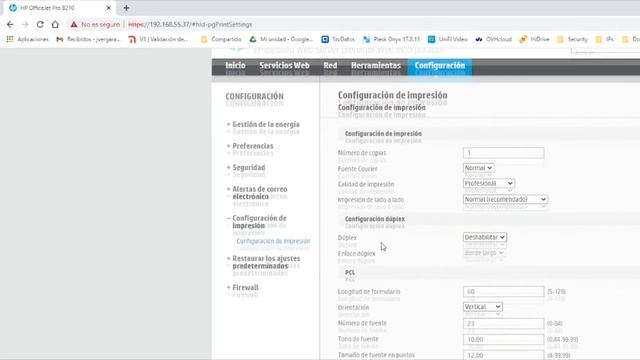Click the address bar URL
This screenshot has height=360, width=640.
(190, 24)
